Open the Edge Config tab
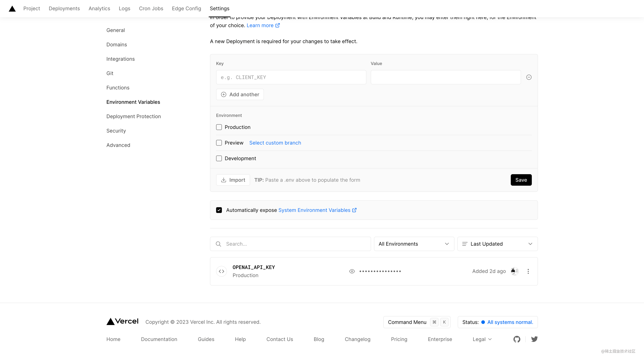Screen dimensions: 644x362 point(187,9)
